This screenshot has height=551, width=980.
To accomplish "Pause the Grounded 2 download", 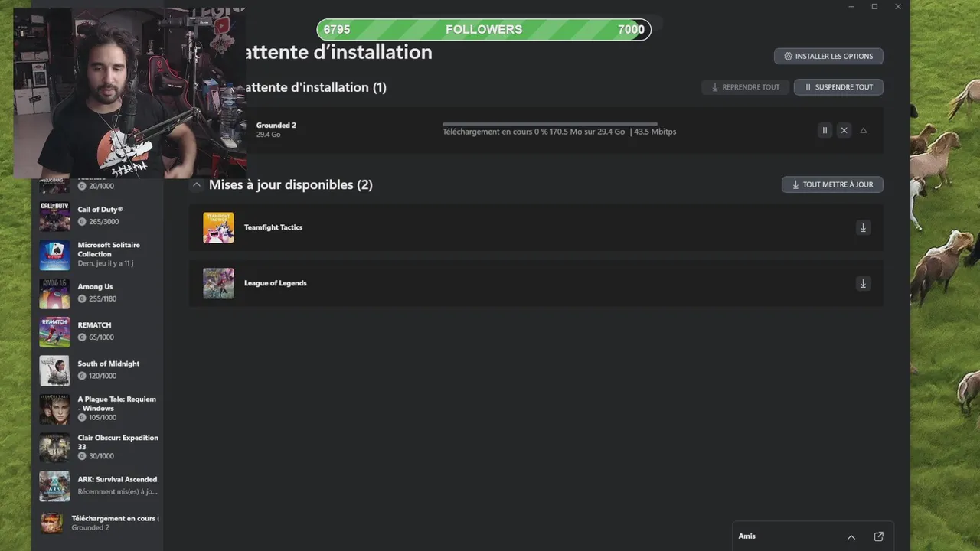I will tap(825, 130).
